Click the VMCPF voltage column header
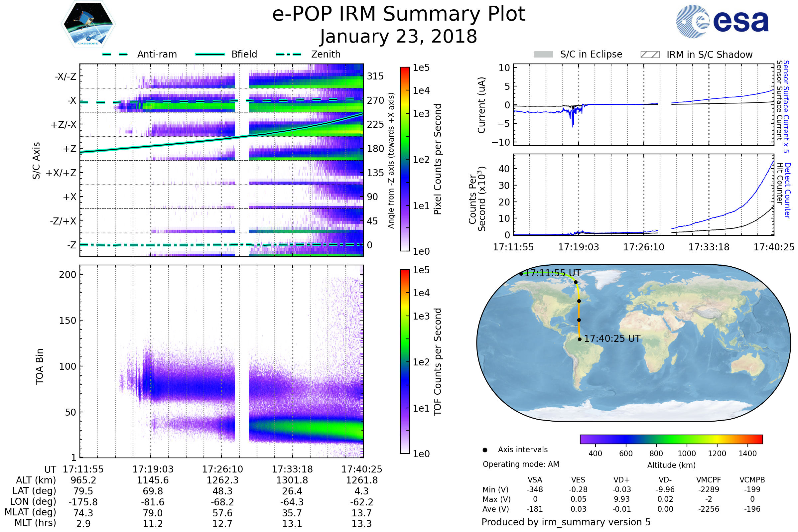Viewport: 798px width, 532px height. (x=709, y=480)
